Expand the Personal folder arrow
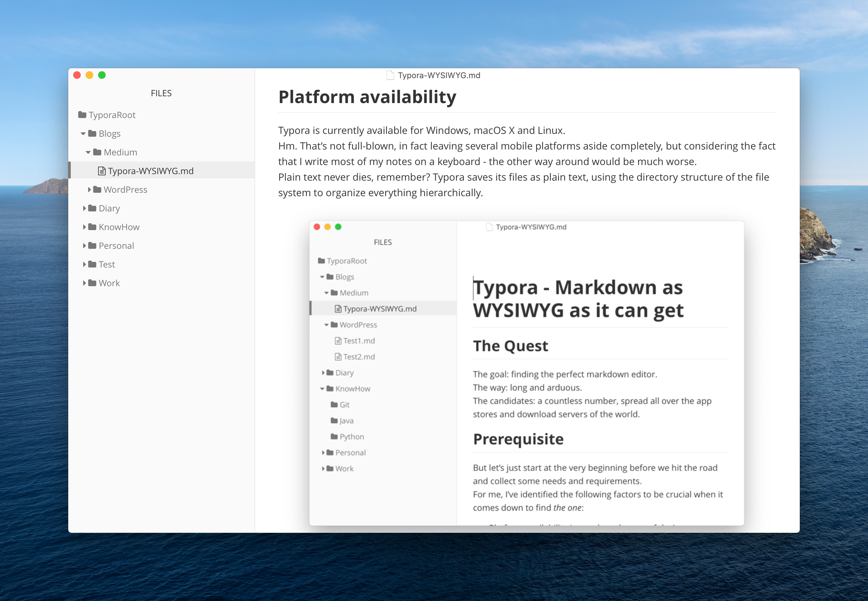The width and height of the screenshot is (868, 601). tap(84, 245)
